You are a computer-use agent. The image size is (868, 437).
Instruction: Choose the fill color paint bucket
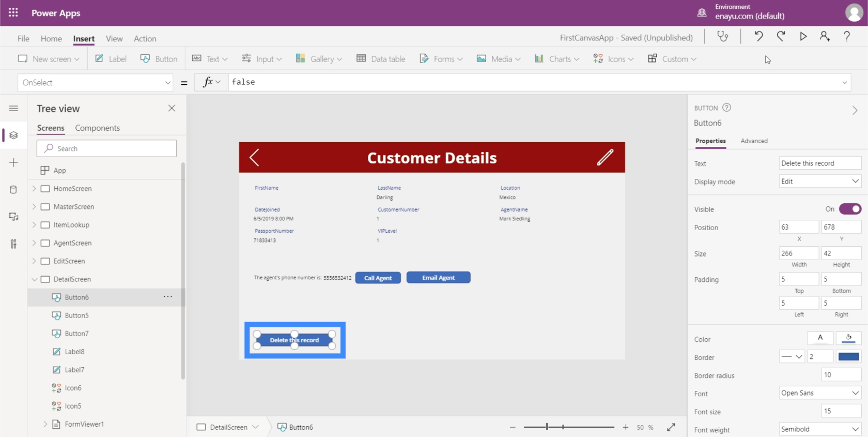pos(848,338)
